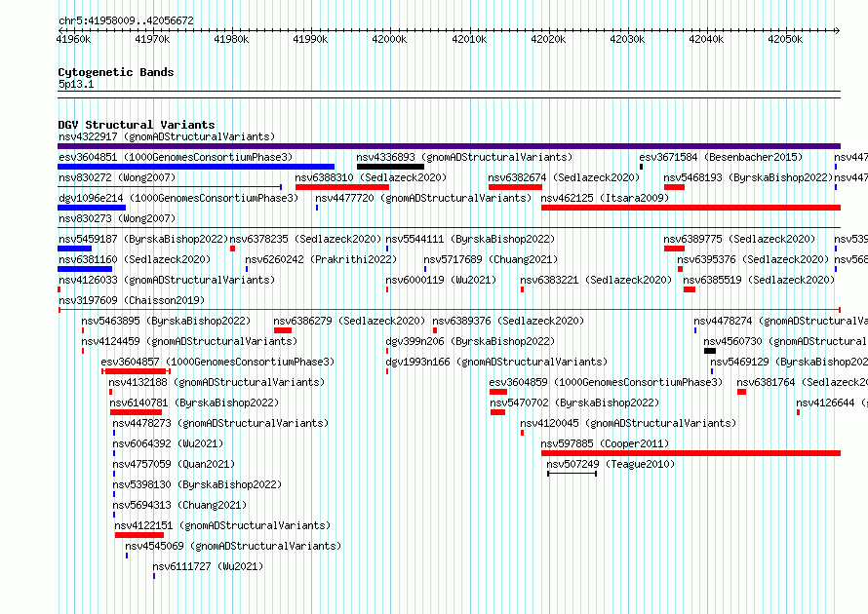The height and width of the screenshot is (614, 868).
Task: Select nsv4132188 gnomAD variant label
Action: (217, 382)
